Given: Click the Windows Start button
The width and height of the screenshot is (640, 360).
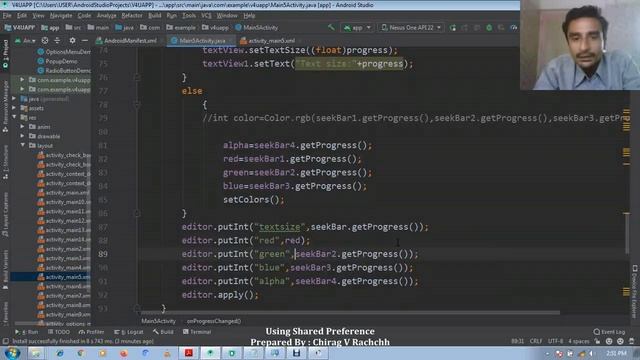Looking at the screenshot, I should [x=12, y=353].
